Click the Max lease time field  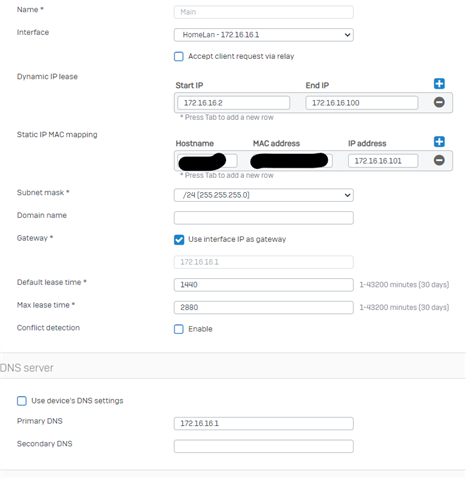tap(263, 308)
